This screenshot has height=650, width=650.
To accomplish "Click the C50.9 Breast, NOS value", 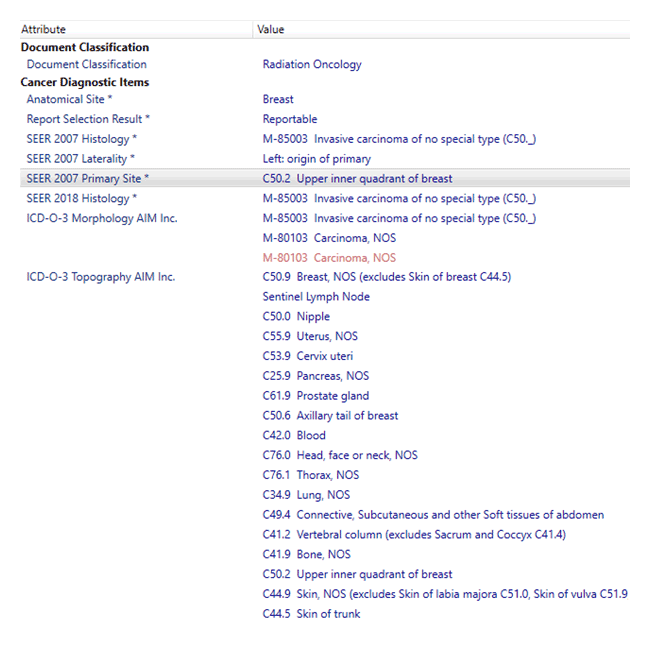I will tap(387, 277).
